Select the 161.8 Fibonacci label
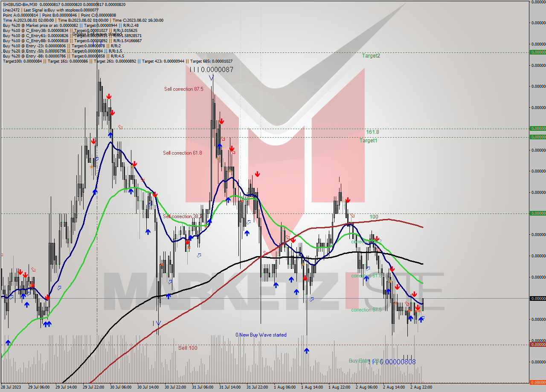Viewport: 546px width, 392px height. [372, 132]
